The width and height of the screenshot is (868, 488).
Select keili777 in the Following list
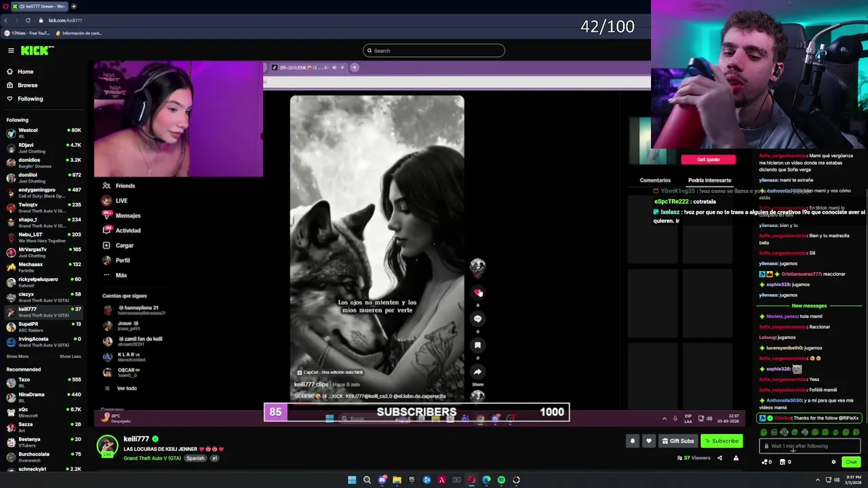coord(43,312)
